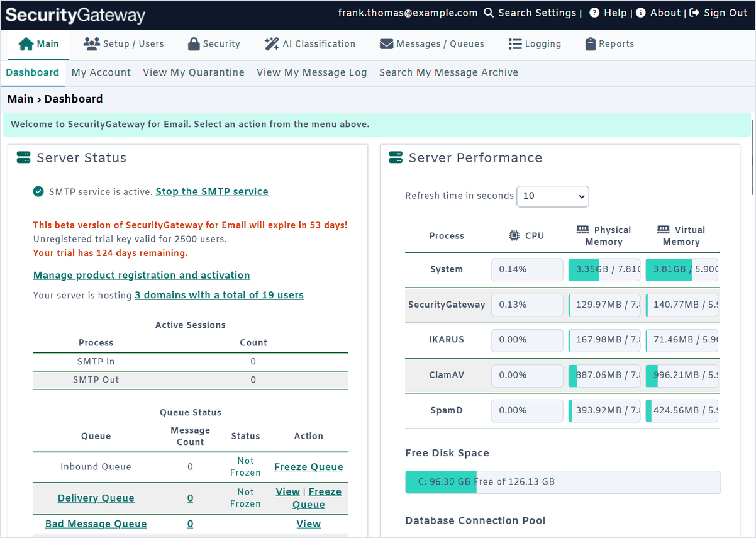
Task: Click the IKARUS process row label
Action: click(447, 340)
